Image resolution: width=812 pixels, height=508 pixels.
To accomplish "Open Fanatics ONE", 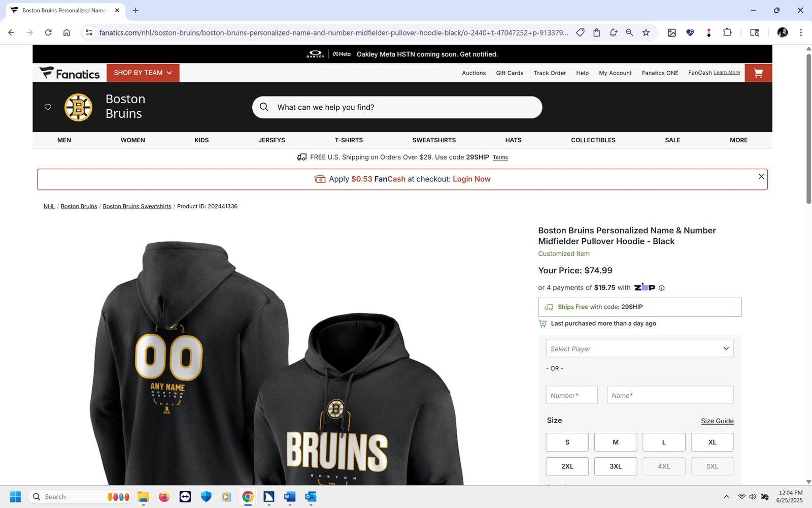I will pyautogui.click(x=660, y=73).
